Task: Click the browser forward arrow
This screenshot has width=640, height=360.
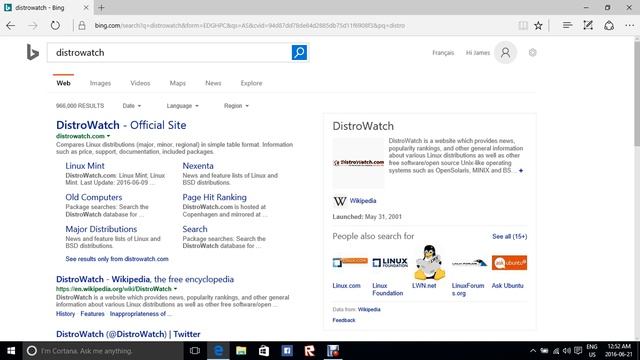Action: [33, 25]
